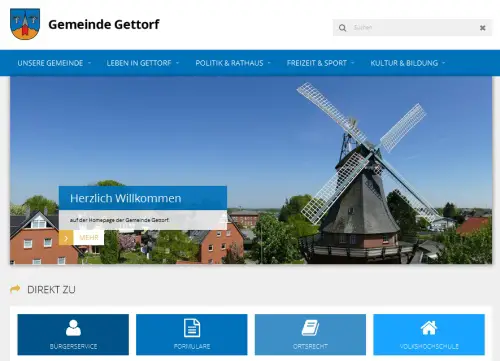Expand the dropdown arrow beside Kultur & Bildung

(444, 63)
